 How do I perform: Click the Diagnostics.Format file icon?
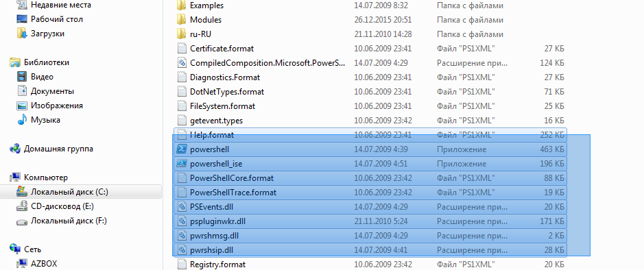click(182, 77)
